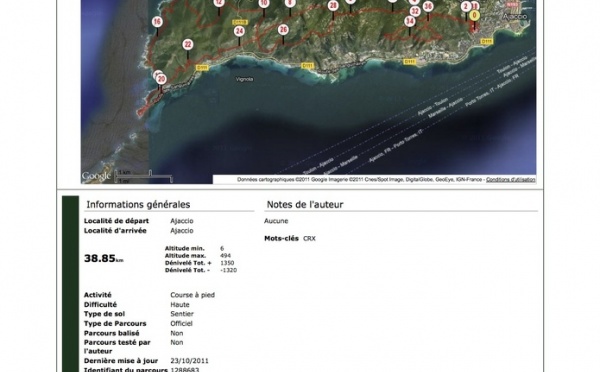Click the yellow start marker 0
This screenshot has height=372, width=600.
474,15
